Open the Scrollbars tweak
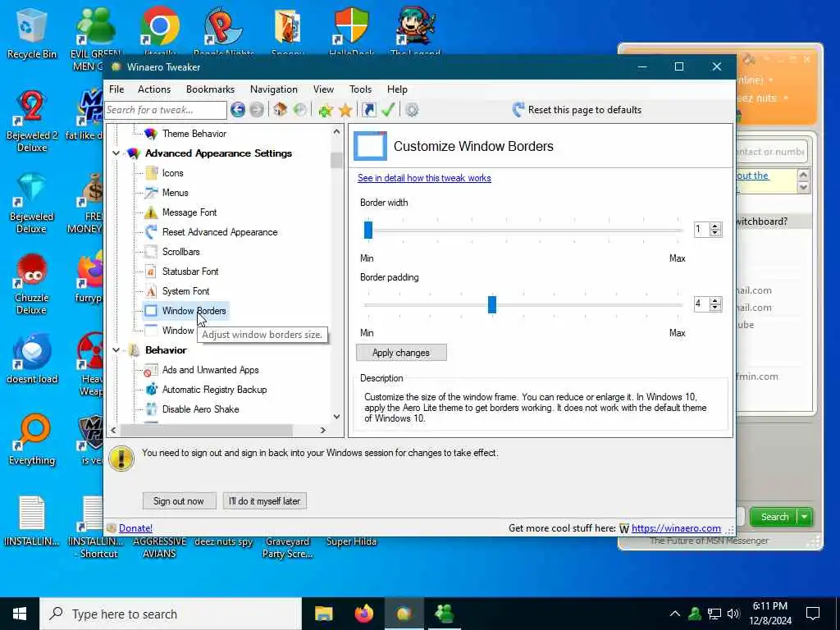This screenshot has width=840, height=630. point(180,252)
